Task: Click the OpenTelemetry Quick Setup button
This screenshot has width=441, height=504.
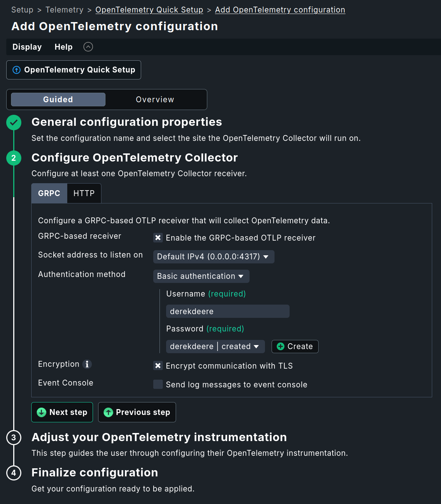Action: (x=73, y=70)
